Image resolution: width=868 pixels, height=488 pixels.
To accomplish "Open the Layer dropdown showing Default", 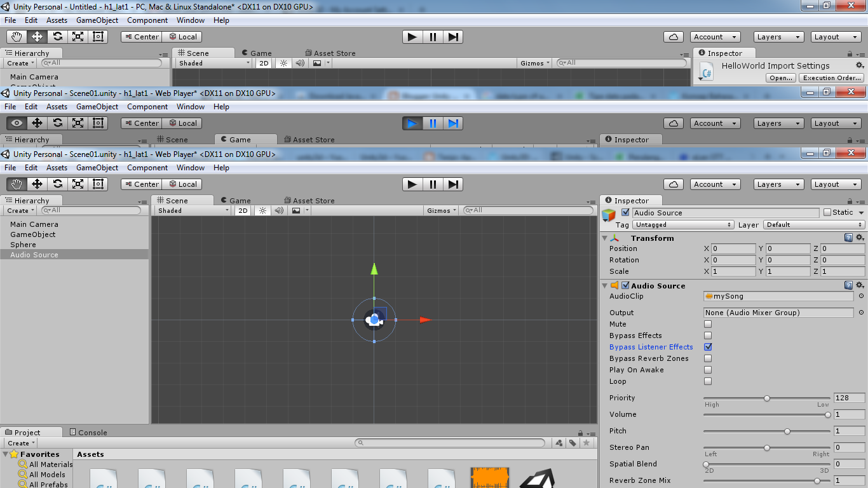I will pyautogui.click(x=815, y=224).
